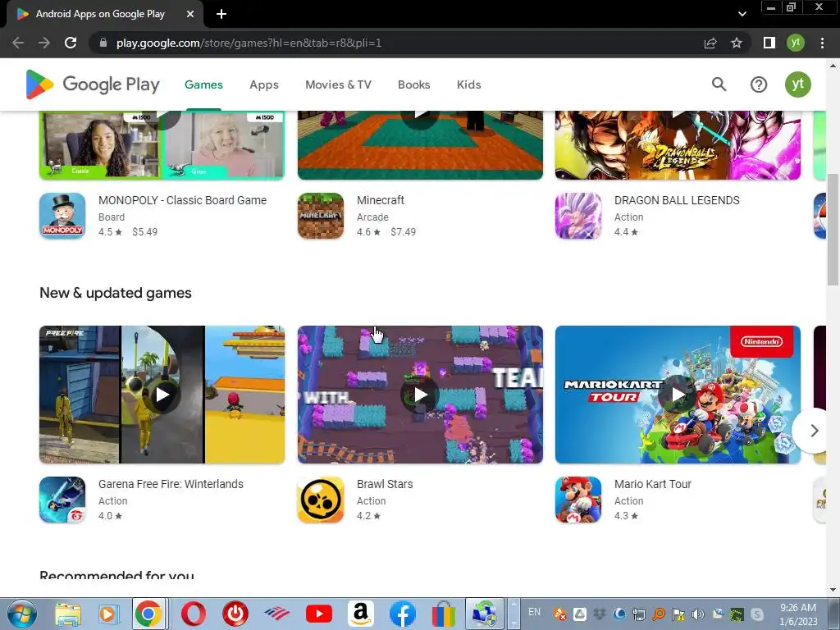Viewport: 840px width, 630px height.
Task: Close the Android Apps on Google Play tab
Action: point(190,14)
